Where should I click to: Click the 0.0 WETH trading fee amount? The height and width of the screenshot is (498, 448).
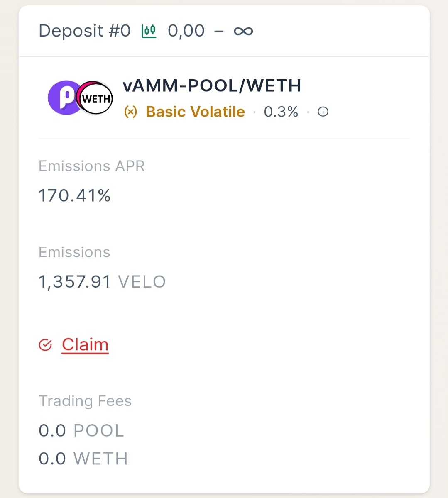[83, 459]
